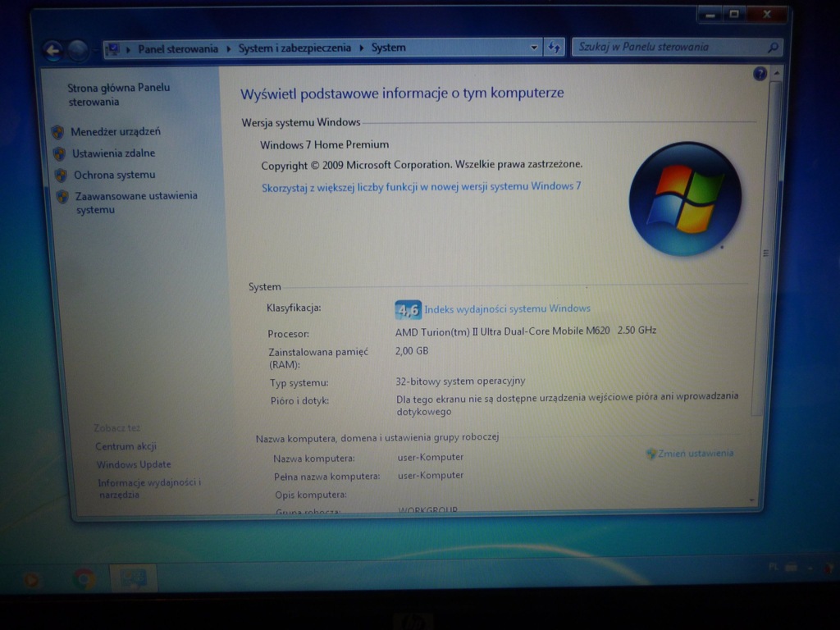The image size is (840, 630).
Task: Expand the chevron after 'Panel sterowania' in breadcrumb
Action: pyautogui.click(x=228, y=48)
